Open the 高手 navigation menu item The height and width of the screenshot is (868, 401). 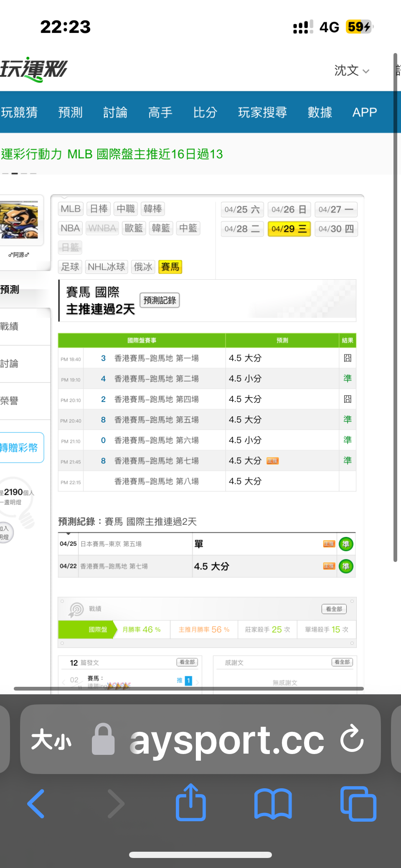[x=160, y=112]
